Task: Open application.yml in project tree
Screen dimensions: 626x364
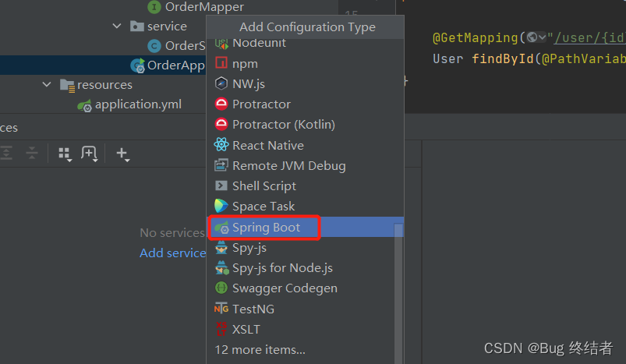Action: [138, 104]
